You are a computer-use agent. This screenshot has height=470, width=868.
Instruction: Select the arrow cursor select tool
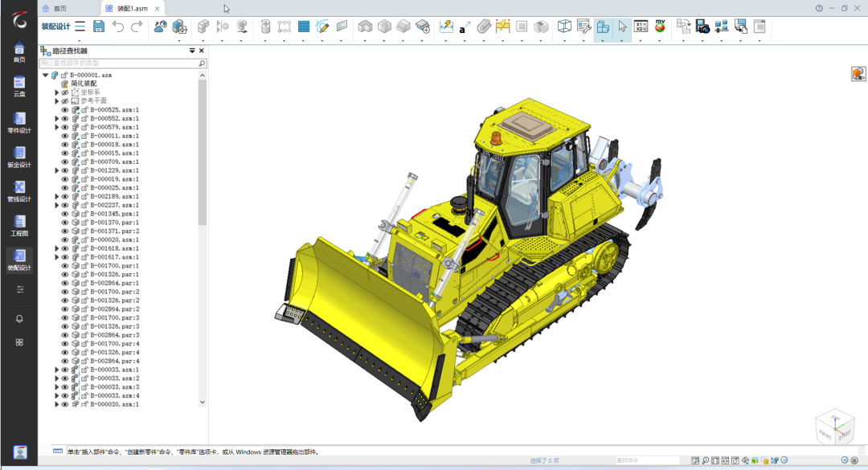[622, 26]
